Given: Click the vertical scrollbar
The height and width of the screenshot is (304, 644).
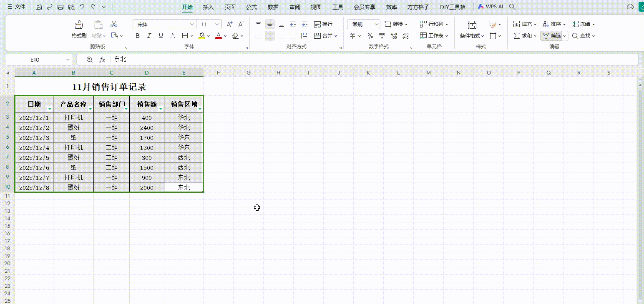Looking at the screenshot, I should point(641,194).
